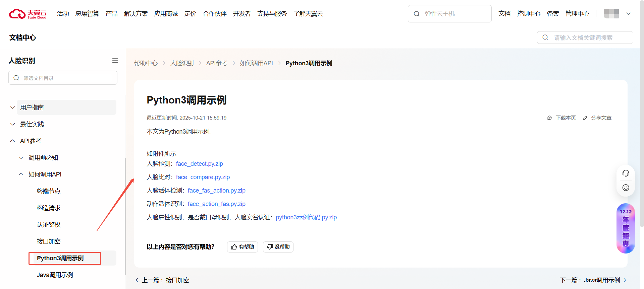Collapse the sidebar with the hamburger icon

(115, 61)
